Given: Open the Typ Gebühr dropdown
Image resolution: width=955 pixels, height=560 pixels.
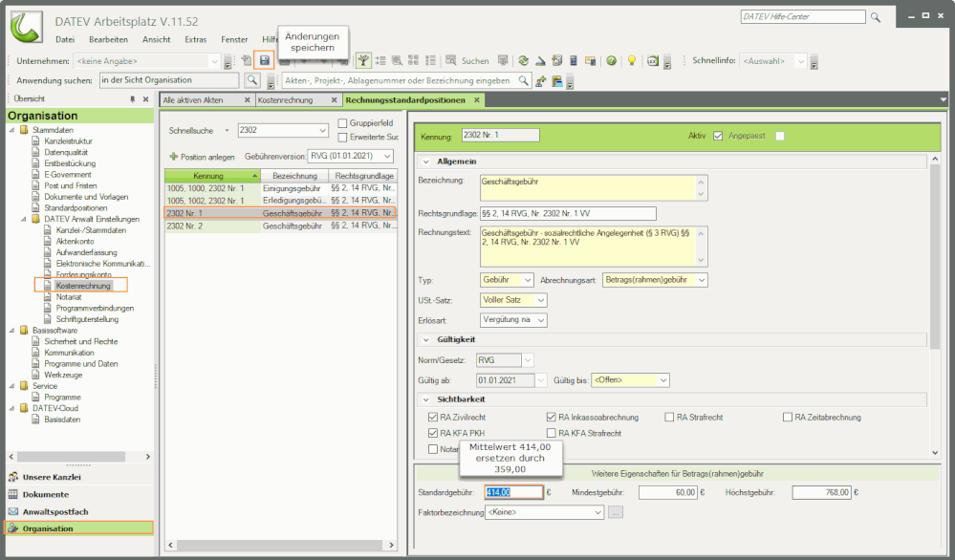Looking at the screenshot, I should 528,280.
